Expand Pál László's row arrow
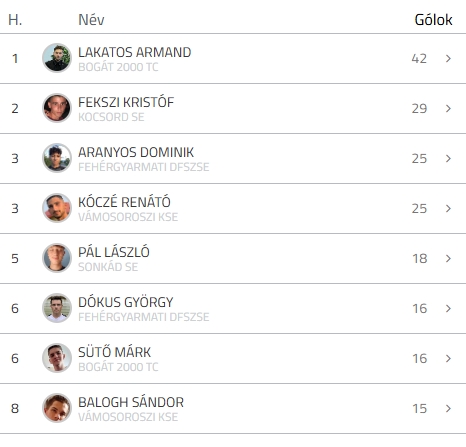Viewport: 466px width, 447px height. pyautogui.click(x=448, y=259)
